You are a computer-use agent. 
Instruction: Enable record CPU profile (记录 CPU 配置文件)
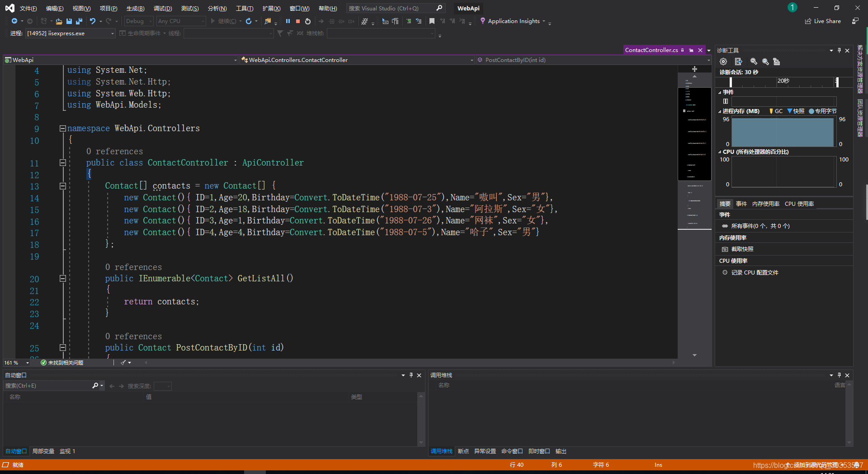tap(750, 273)
